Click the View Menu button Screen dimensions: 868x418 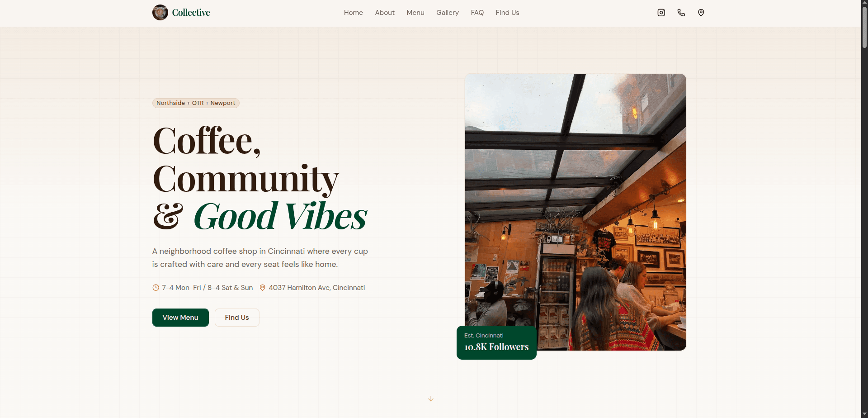click(180, 318)
